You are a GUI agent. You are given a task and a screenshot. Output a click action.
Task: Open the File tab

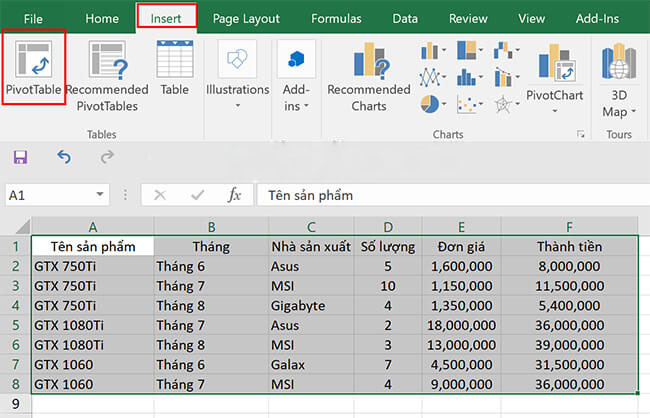pyautogui.click(x=33, y=19)
